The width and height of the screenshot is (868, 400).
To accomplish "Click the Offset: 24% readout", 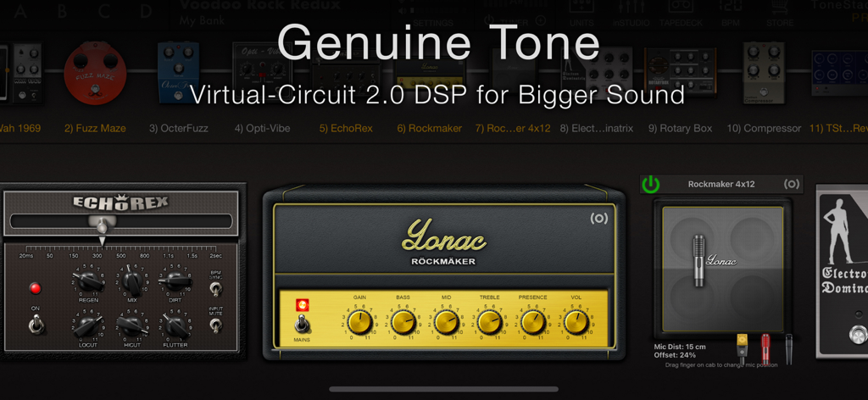I will click(674, 355).
